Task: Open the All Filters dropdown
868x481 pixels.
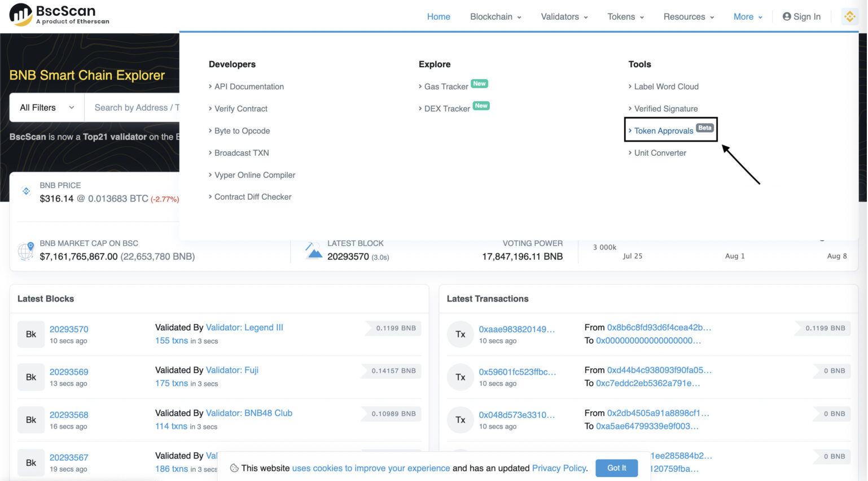Action: point(47,107)
